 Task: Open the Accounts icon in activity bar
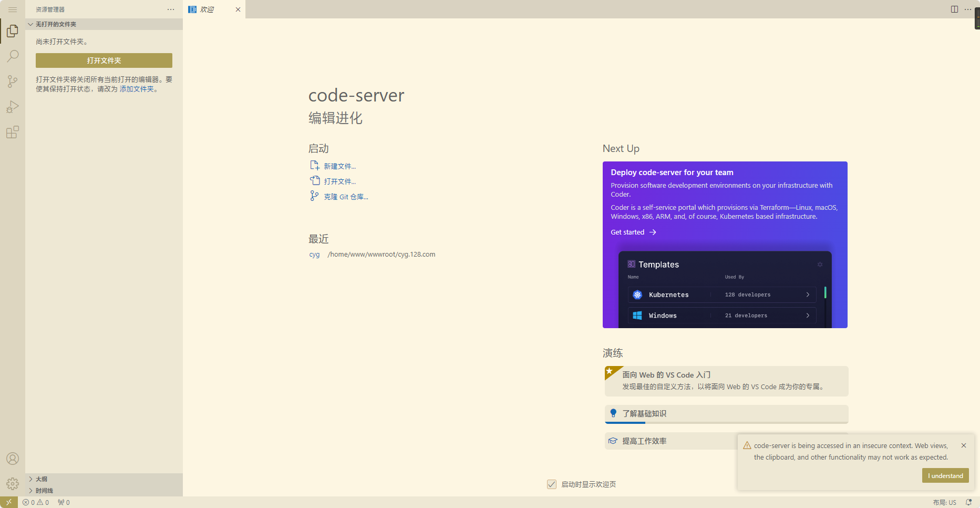[x=13, y=459]
